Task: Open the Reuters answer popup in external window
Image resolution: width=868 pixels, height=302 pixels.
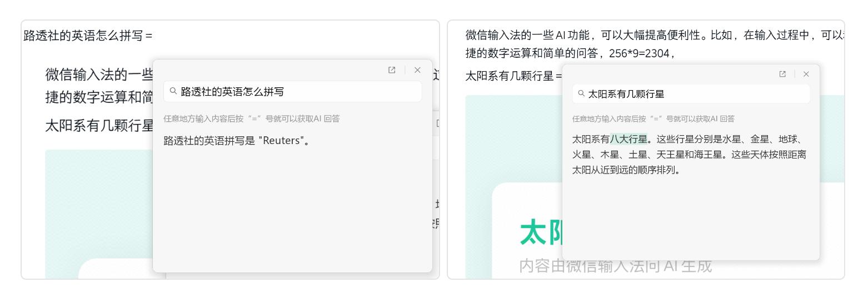Action: (x=392, y=70)
